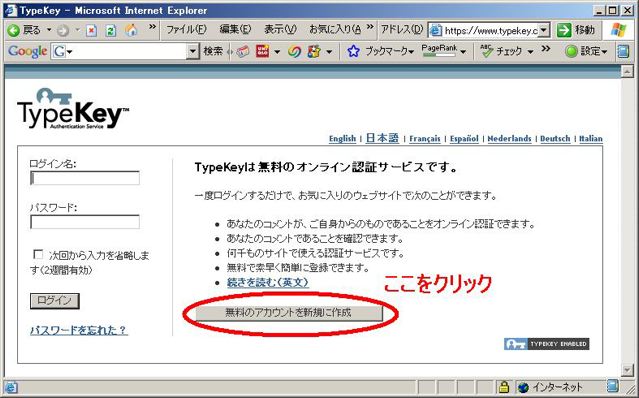Switch language to Nederlands
This screenshot has height=398, width=639.
coord(509,139)
